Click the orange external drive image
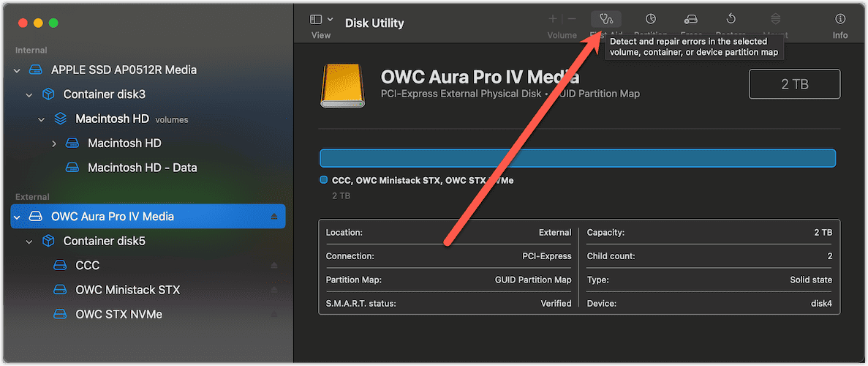 [x=343, y=86]
